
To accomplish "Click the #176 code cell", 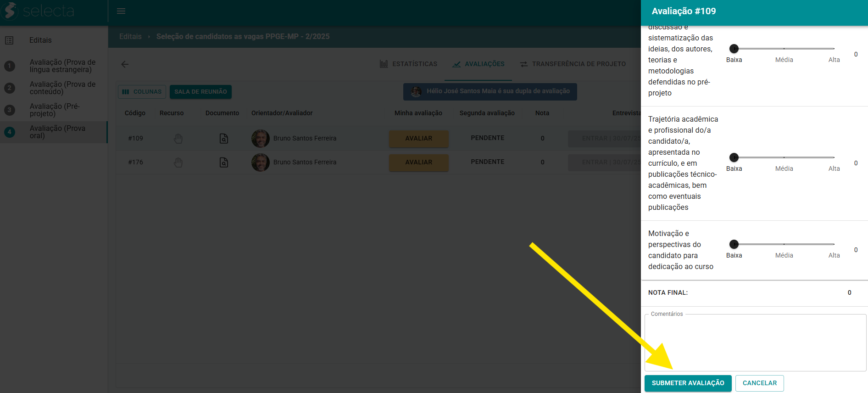I will [x=136, y=162].
